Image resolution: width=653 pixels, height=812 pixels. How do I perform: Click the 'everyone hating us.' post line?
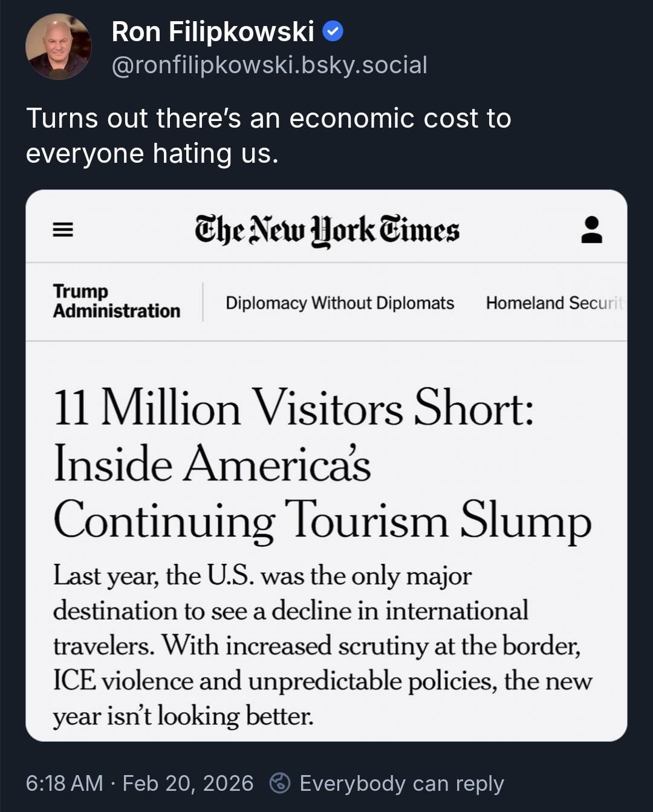pos(152,153)
